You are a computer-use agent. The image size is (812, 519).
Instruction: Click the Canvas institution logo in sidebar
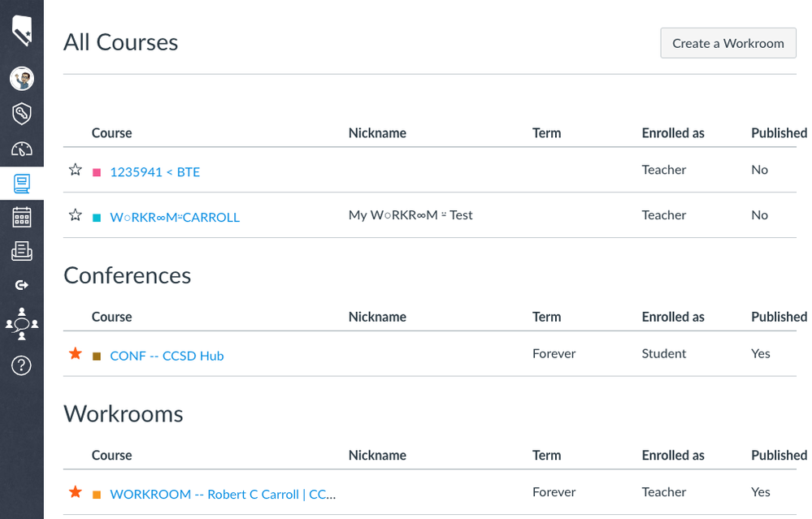pos(22,30)
